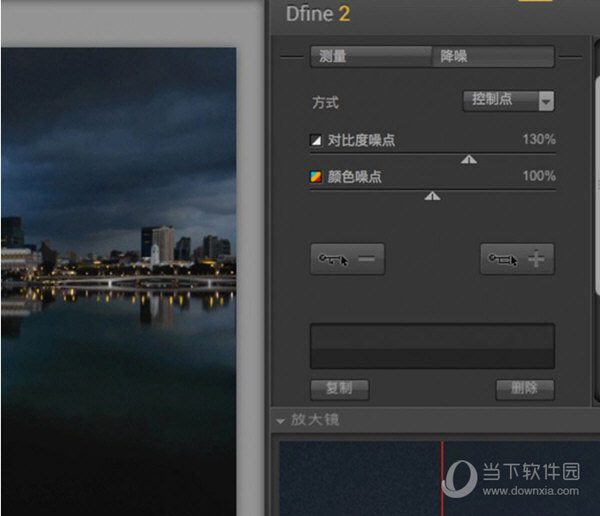The width and height of the screenshot is (600, 516).
Task: Click the 方式 label
Action: tap(325, 103)
